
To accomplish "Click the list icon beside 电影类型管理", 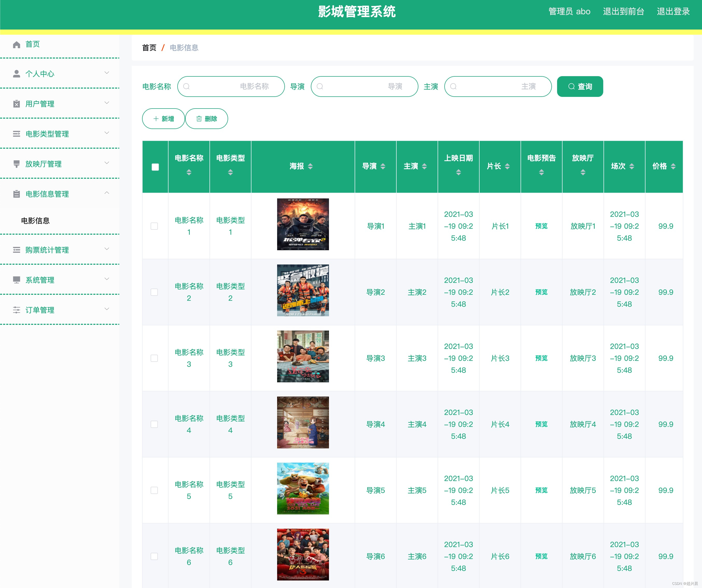I will [x=16, y=134].
